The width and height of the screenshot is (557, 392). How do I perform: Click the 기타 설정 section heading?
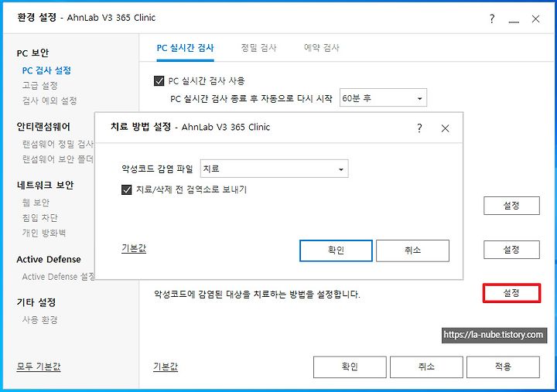pyautogui.click(x=36, y=302)
